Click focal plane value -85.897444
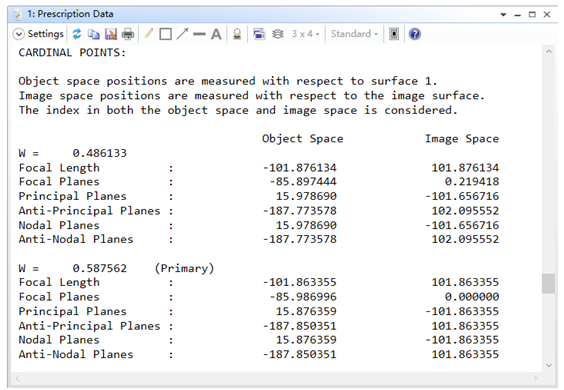The image size is (564, 390). 303,182
